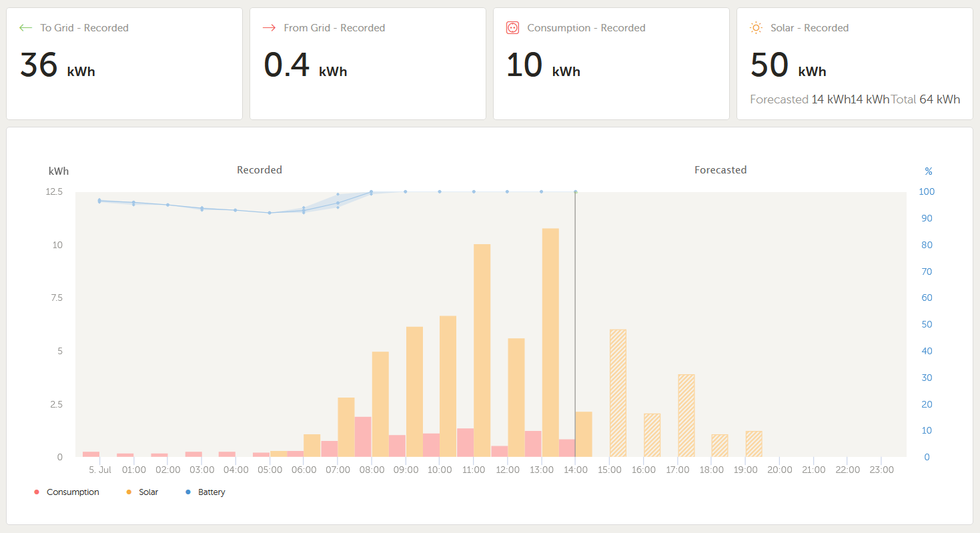Click the 12.5 y-axis label
The height and width of the screenshot is (533, 980).
(x=55, y=191)
